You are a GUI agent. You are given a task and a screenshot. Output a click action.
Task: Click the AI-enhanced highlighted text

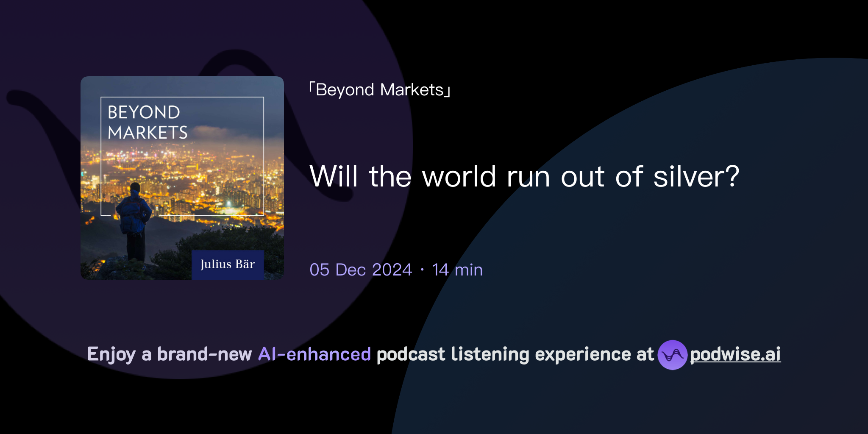314,353
